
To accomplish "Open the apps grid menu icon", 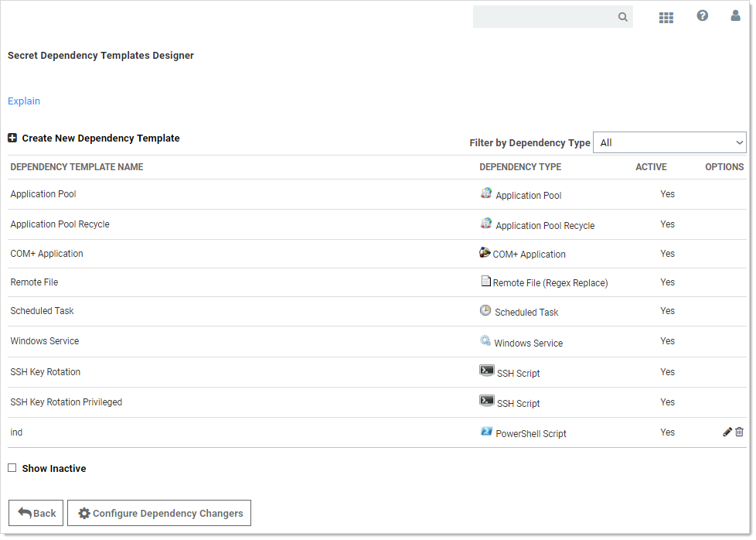I will pyautogui.click(x=666, y=17).
